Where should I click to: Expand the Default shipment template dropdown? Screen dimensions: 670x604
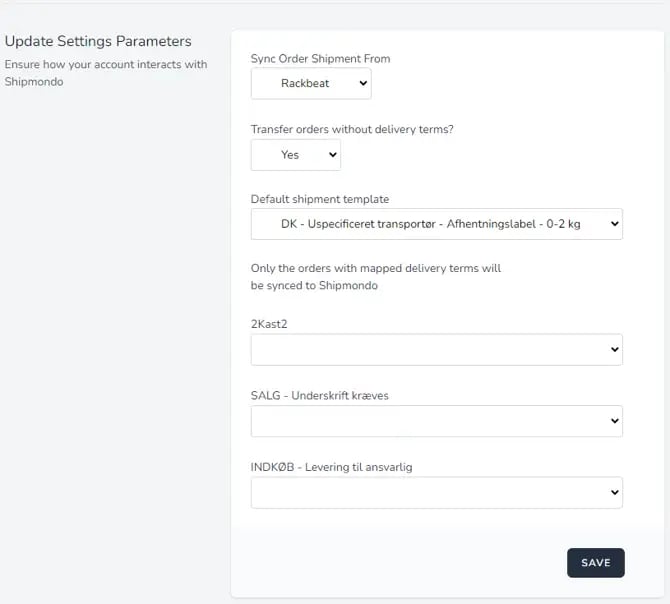click(x=436, y=224)
